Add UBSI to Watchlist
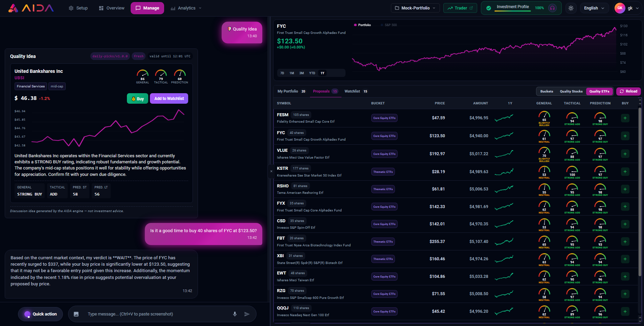644x326 pixels. tap(169, 99)
